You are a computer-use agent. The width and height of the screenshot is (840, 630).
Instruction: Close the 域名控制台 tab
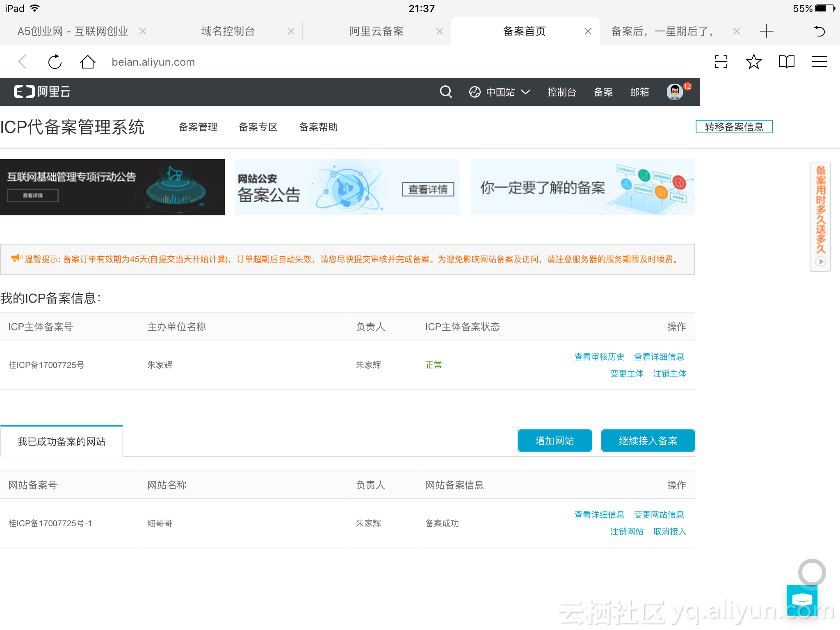(x=291, y=31)
